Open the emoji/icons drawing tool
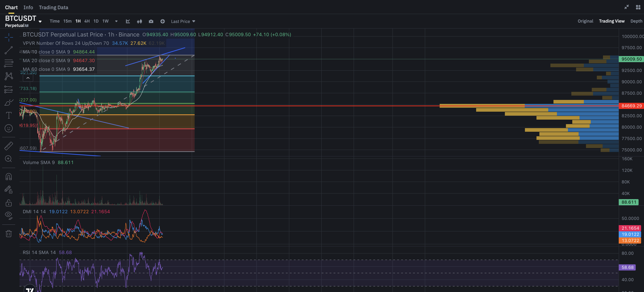The image size is (644, 292). tap(8, 128)
